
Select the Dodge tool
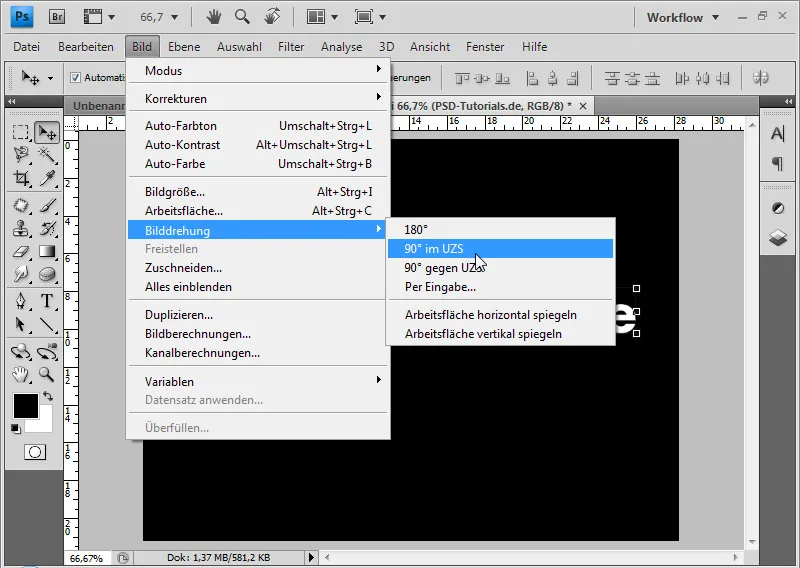[x=21, y=275]
